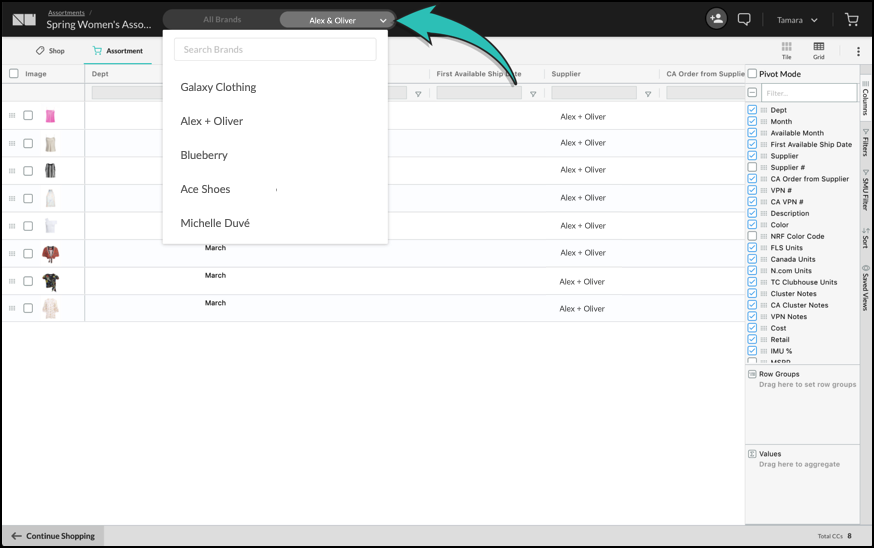874x548 pixels.
Task: Select Galaxy Clothing from the brand list
Action: pyautogui.click(x=218, y=87)
